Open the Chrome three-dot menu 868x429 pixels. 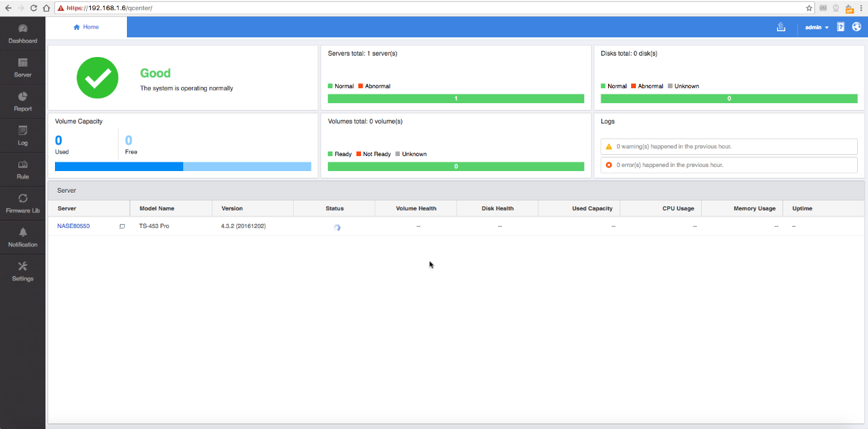pos(861,8)
